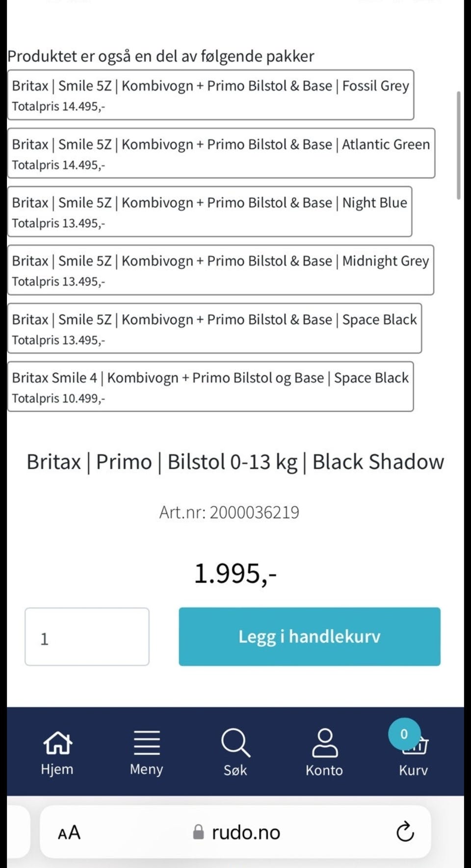The width and height of the screenshot is (471, 868).
Task: Tap the rudo.no address bar
Action: coord(235,832)
